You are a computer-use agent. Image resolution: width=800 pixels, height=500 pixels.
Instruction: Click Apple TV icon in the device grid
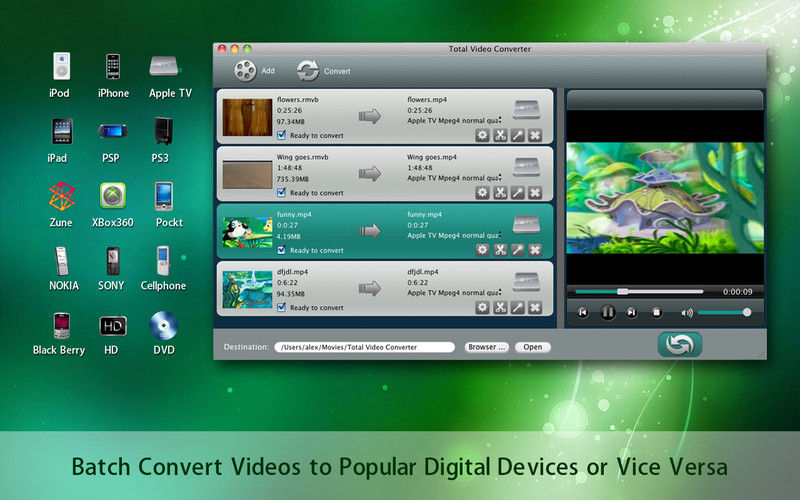tap(164, 66)
